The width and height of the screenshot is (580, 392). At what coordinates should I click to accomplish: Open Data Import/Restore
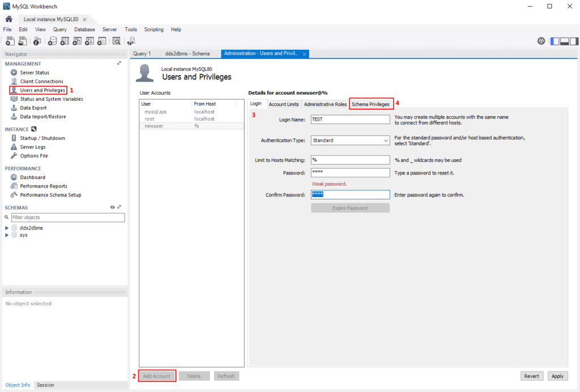point(43,117)
